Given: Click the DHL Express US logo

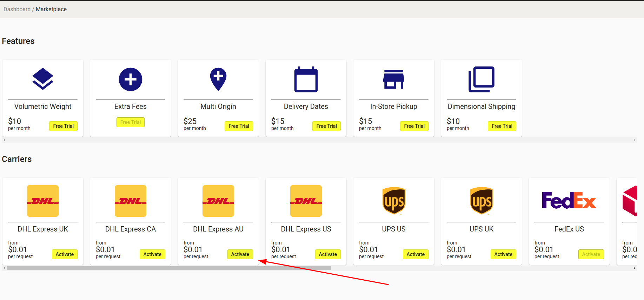Looking at the screenshot, I should coord(306,201).
